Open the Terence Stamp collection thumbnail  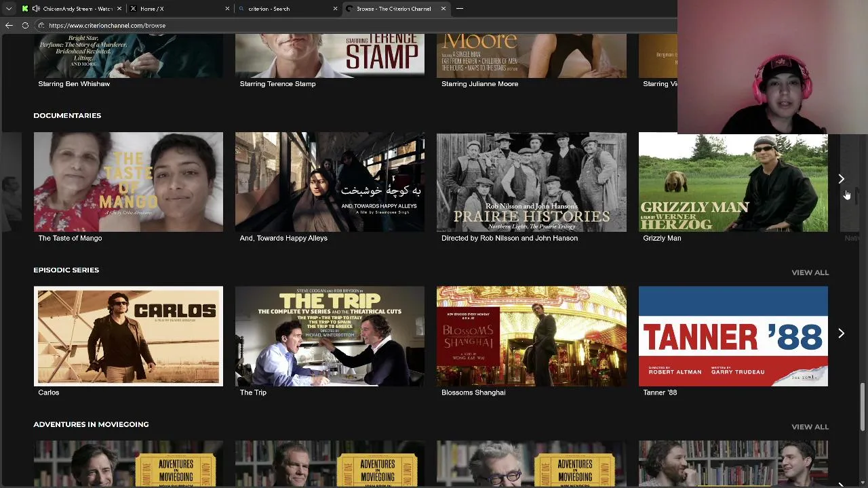point(330,56)
